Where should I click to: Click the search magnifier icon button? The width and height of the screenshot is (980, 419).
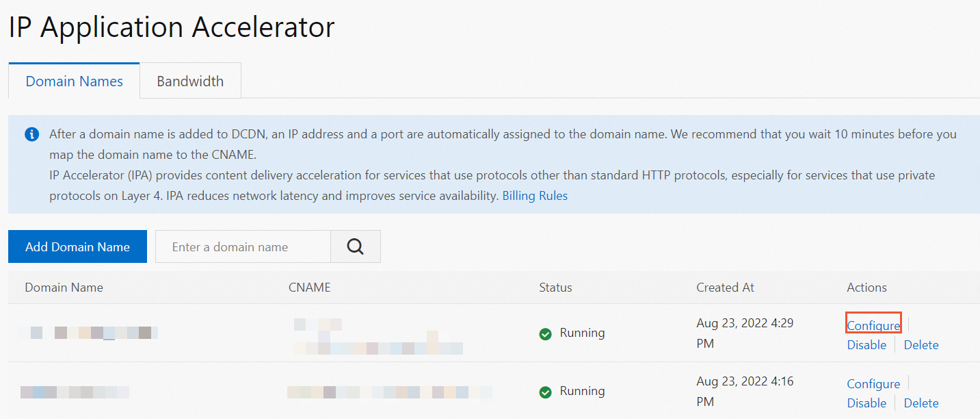(355, 246)
